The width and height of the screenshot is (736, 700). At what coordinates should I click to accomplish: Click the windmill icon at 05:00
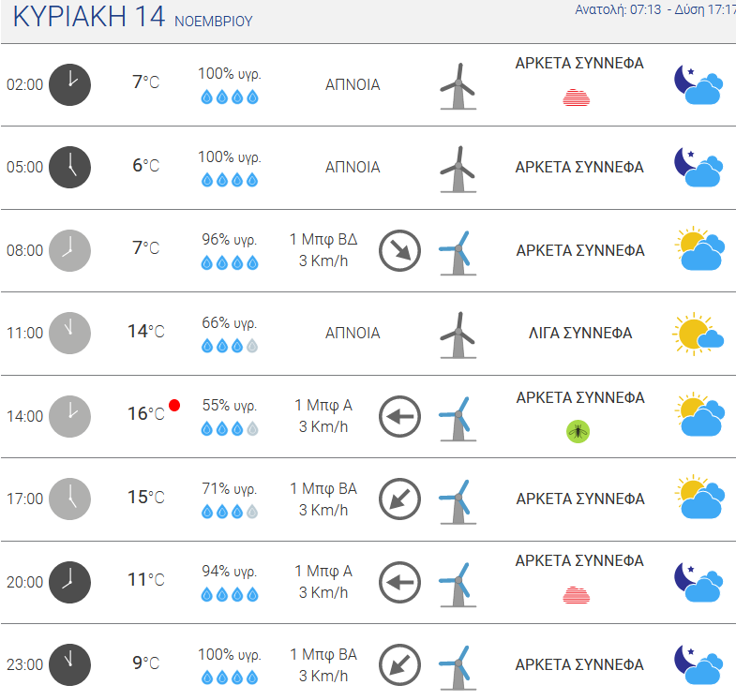(x=458, y=169)
